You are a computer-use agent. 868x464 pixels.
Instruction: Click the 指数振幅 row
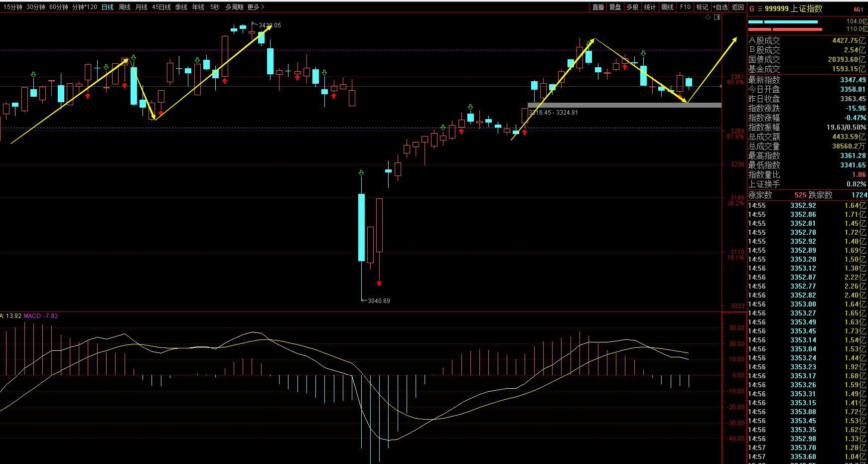click(x=807, y=127)
